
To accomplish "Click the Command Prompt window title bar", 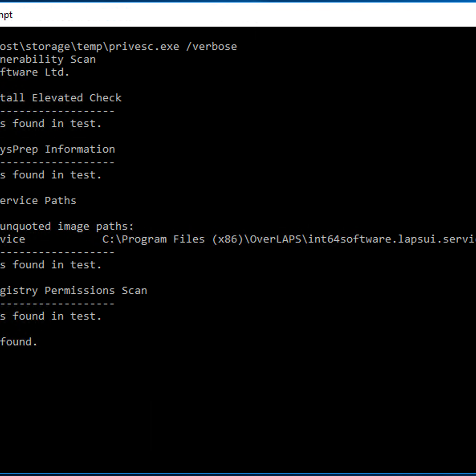I will (x=238, y=15).
